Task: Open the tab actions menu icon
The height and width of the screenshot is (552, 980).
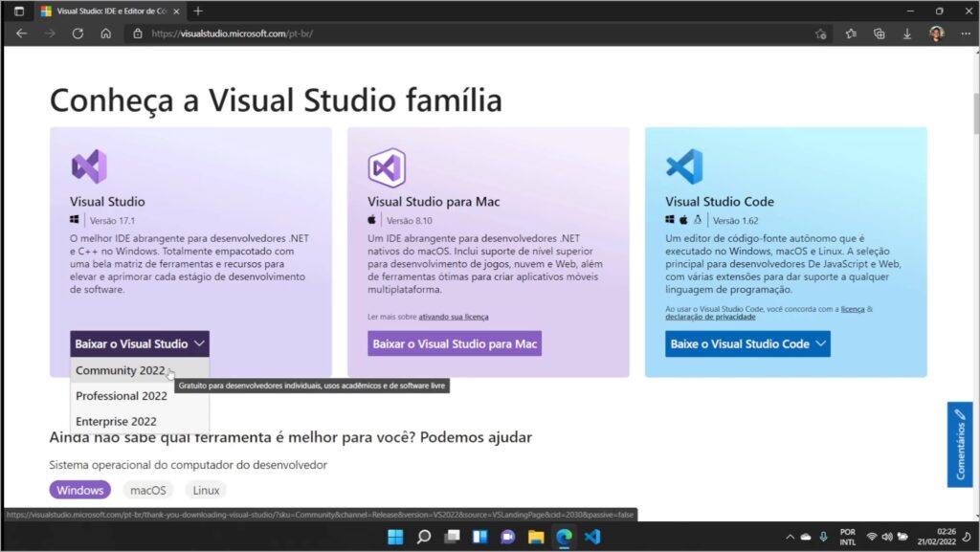Action: tap(19, 11)
